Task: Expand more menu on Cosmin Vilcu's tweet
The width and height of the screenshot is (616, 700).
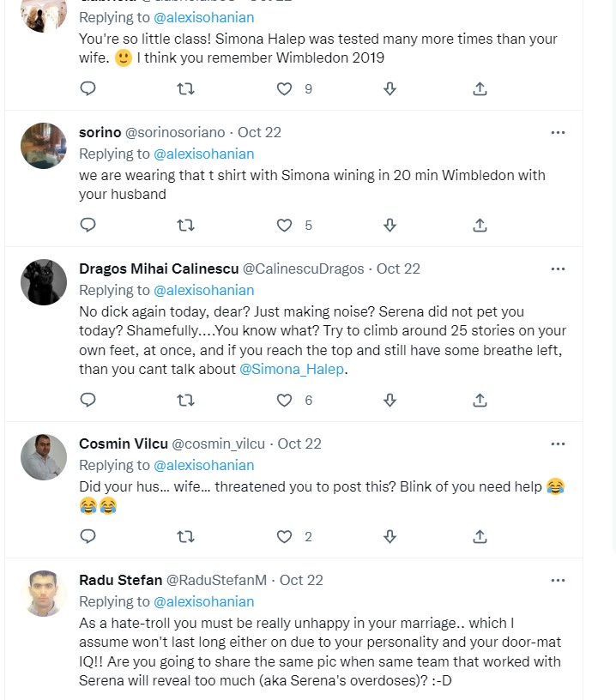Action: point(558,444)
